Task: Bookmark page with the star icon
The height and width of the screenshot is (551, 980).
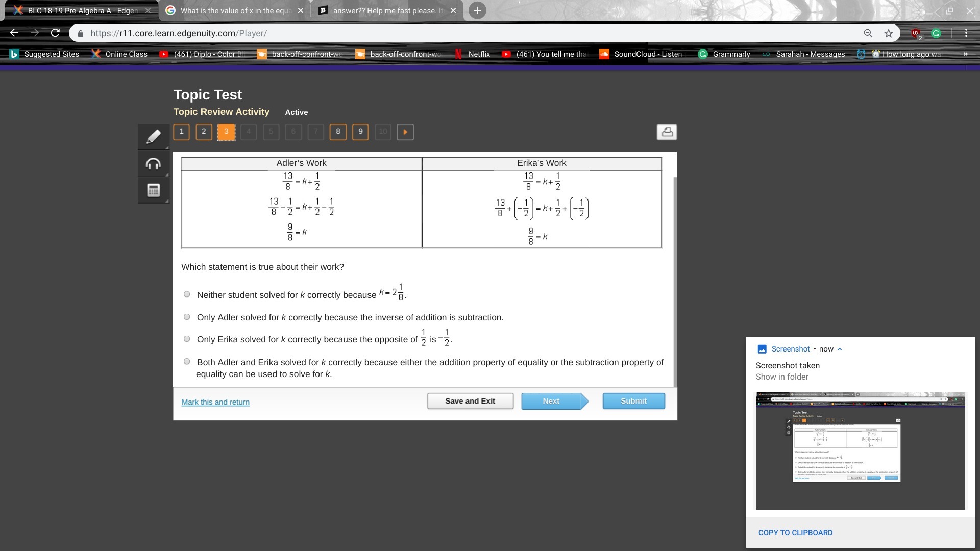Action: (x=889, y=33)
